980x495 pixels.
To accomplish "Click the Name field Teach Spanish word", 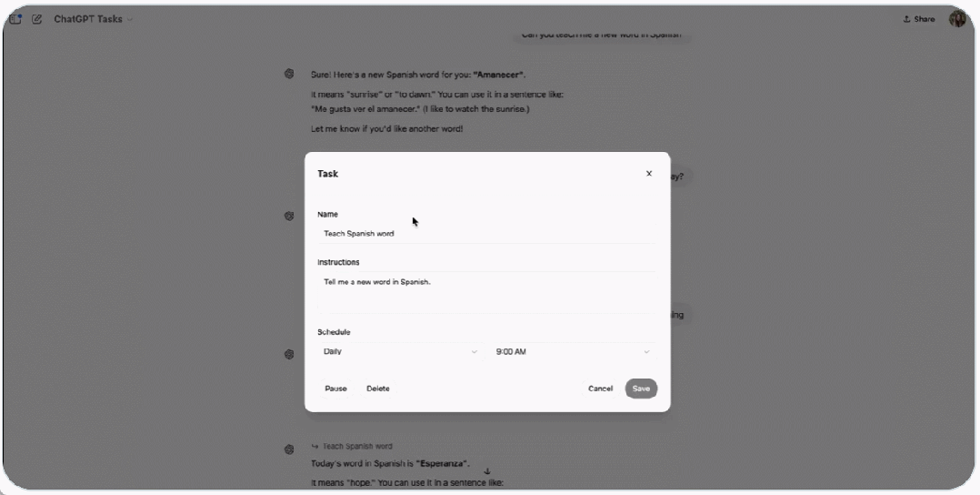I will pos(486,234).
